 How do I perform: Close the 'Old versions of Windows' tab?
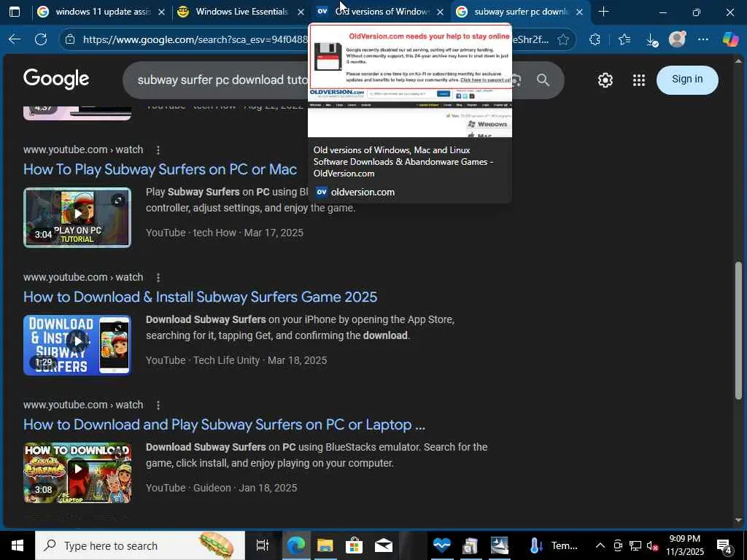point(440,12)
